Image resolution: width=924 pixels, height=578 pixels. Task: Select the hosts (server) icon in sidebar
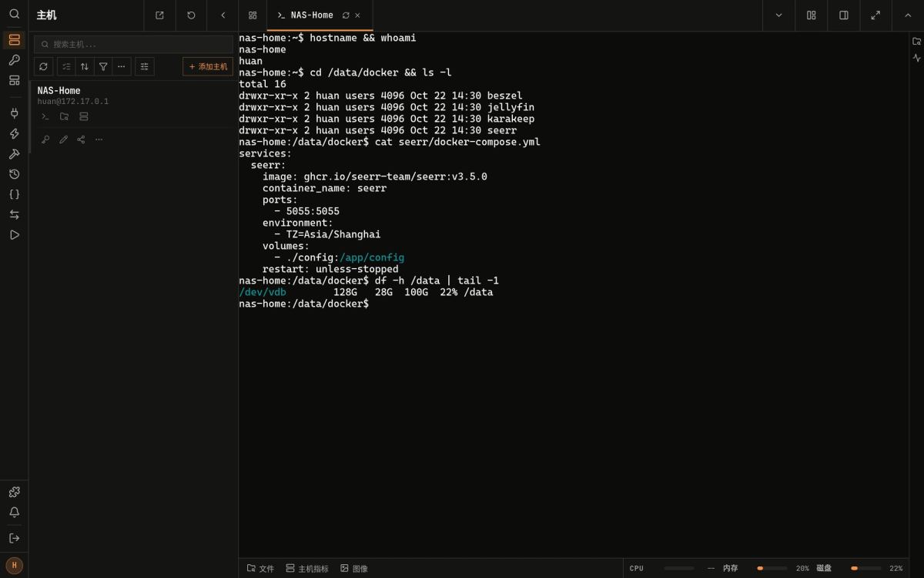point(14,40)
